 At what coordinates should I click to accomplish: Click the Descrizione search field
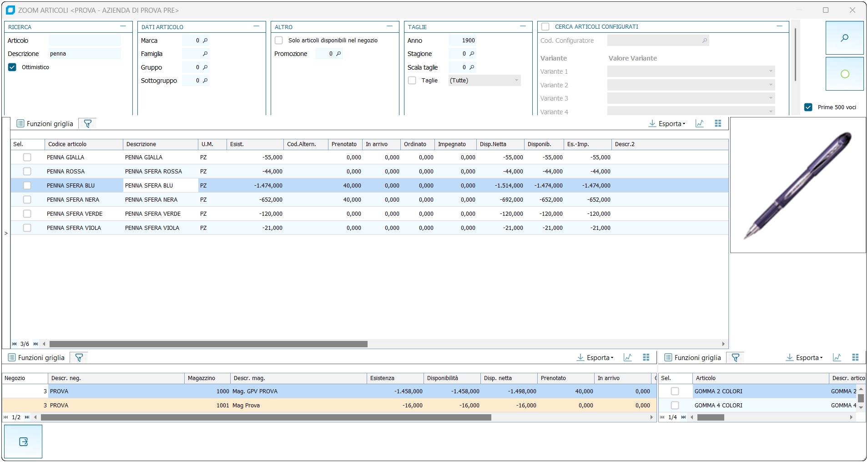tap(84, 54)
